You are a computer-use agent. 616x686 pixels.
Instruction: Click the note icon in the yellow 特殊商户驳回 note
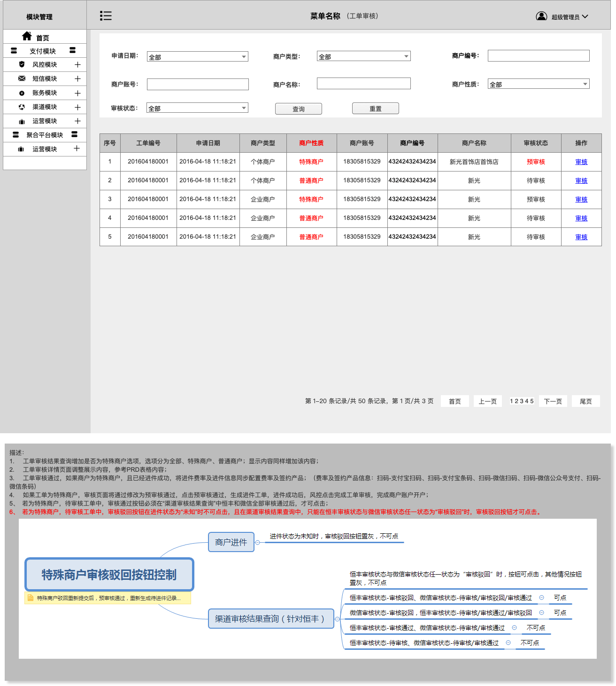31,598
